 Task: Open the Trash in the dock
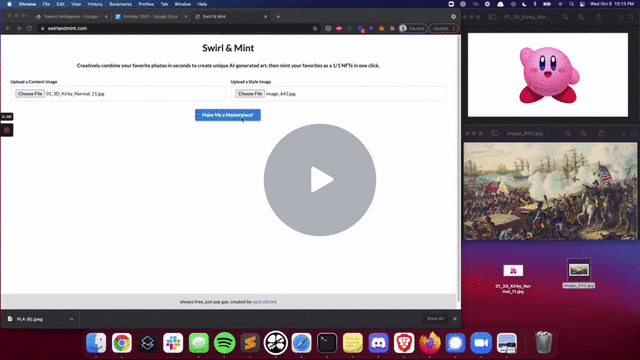(544, 342)
